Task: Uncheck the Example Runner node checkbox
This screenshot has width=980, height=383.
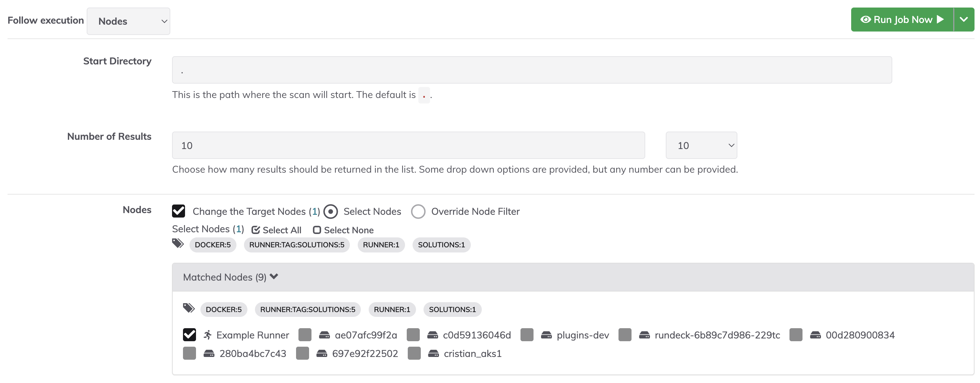Action: pyautogui.click(x=189, y=335)
